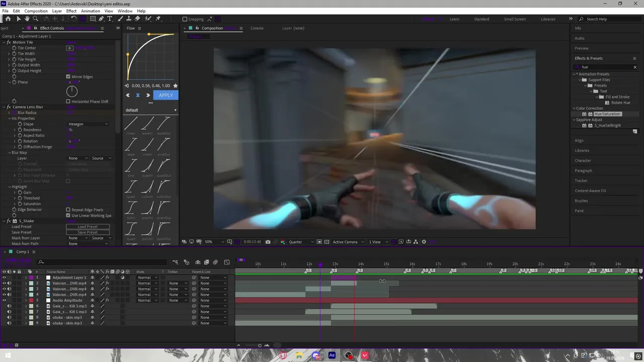Image resolution: width=644 pixels, height=362 pixels.
Task: Switch to Small Screen workspace
Action: click(515, 19)
